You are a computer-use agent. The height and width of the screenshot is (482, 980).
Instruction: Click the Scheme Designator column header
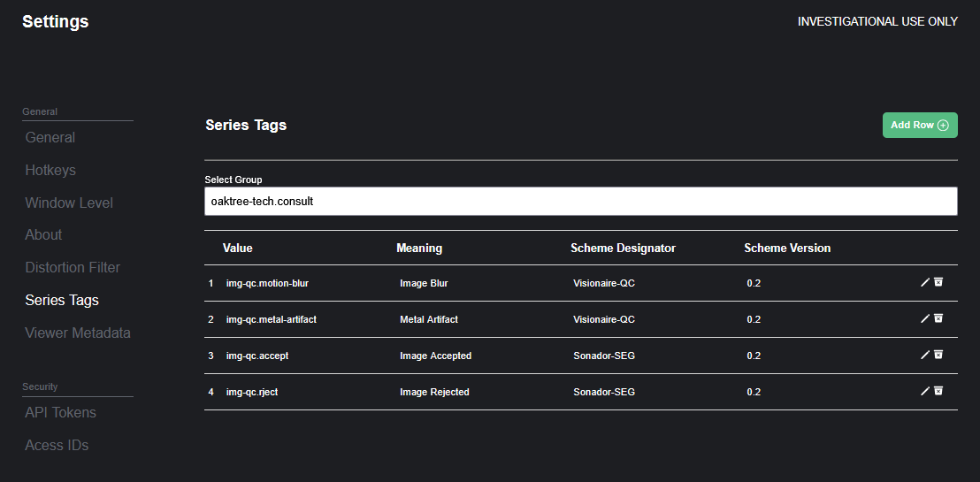coord(624,249)
